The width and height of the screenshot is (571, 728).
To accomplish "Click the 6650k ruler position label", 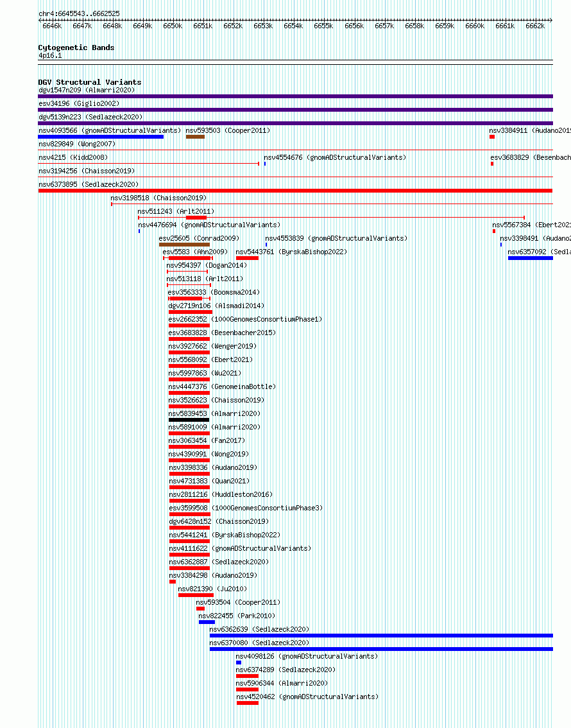I will (x=173, y=26).
